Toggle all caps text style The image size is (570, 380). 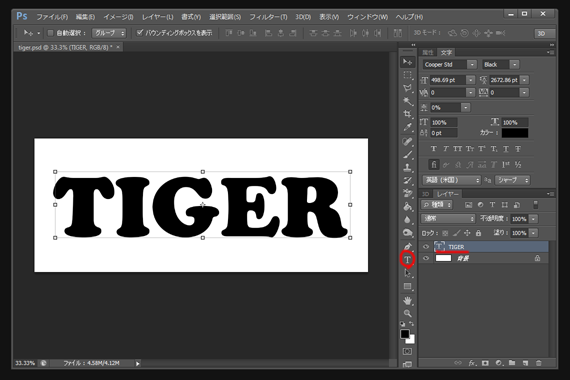coord(458,149)
